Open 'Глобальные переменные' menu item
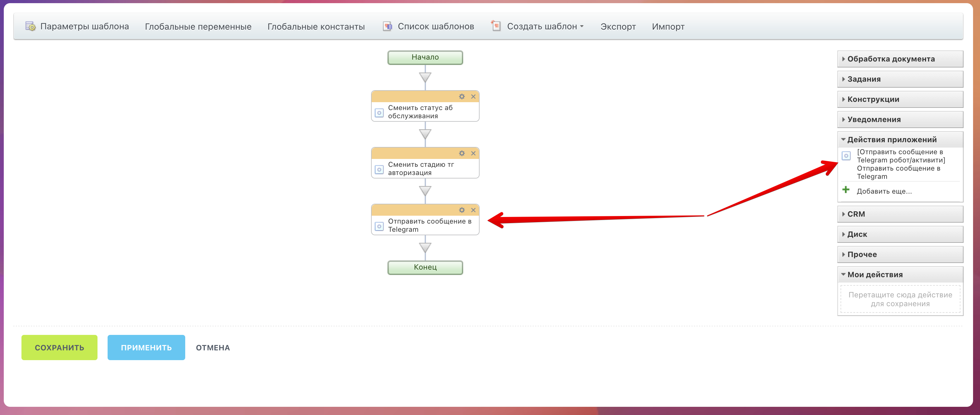The width and height of the screenshot is (980, 415). pos(198,26)
